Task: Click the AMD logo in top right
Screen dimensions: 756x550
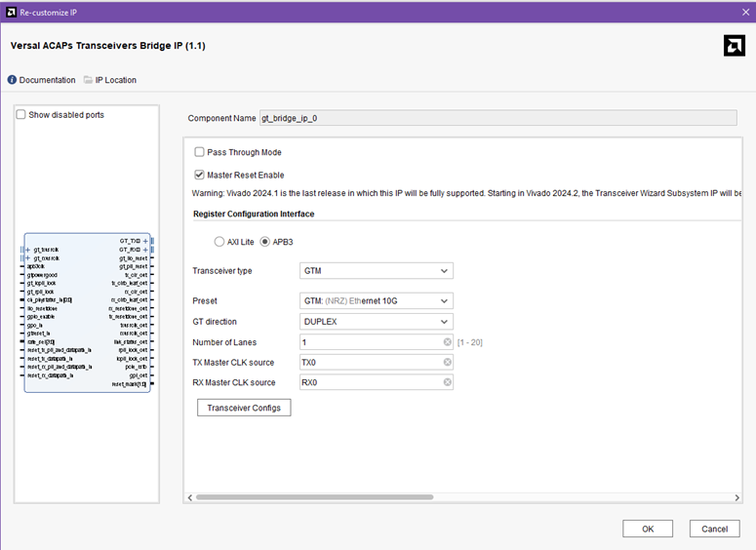Action: tap(734, 46)
